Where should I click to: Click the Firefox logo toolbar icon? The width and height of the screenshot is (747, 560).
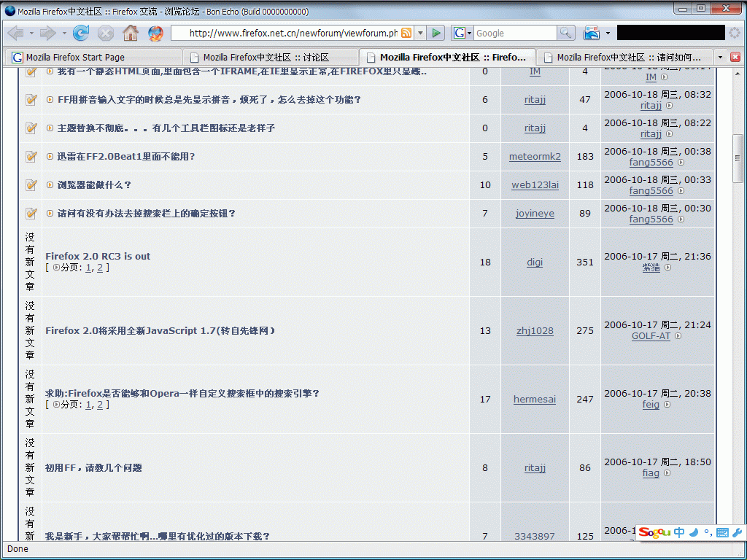point(155,33)
